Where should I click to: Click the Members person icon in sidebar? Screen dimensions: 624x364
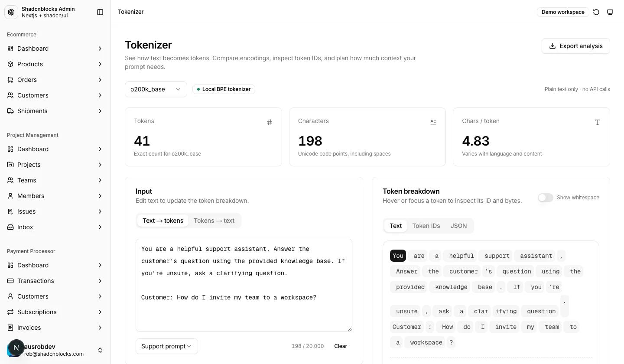10,196
